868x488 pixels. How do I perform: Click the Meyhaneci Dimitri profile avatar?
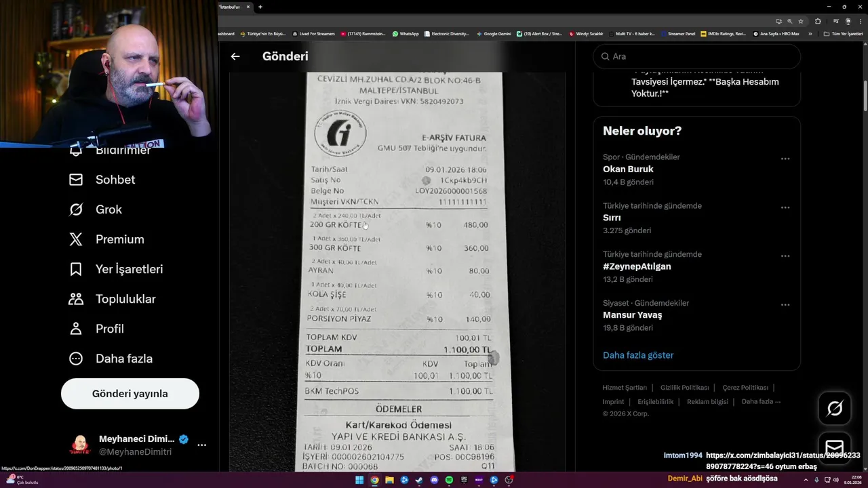pos(79,445)
